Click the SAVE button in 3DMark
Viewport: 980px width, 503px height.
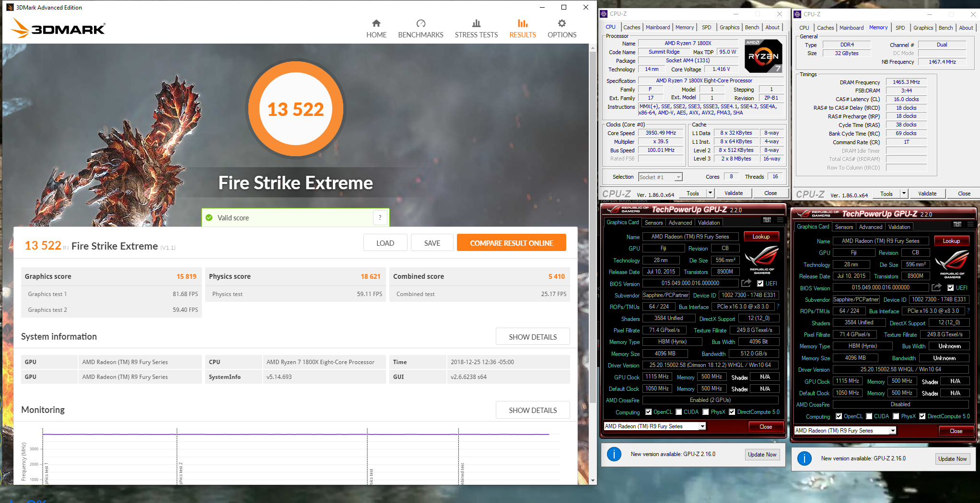(x=432, y=243)
